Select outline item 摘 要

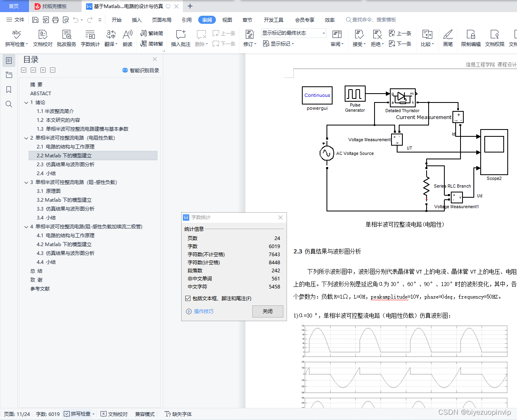point(36,85)
